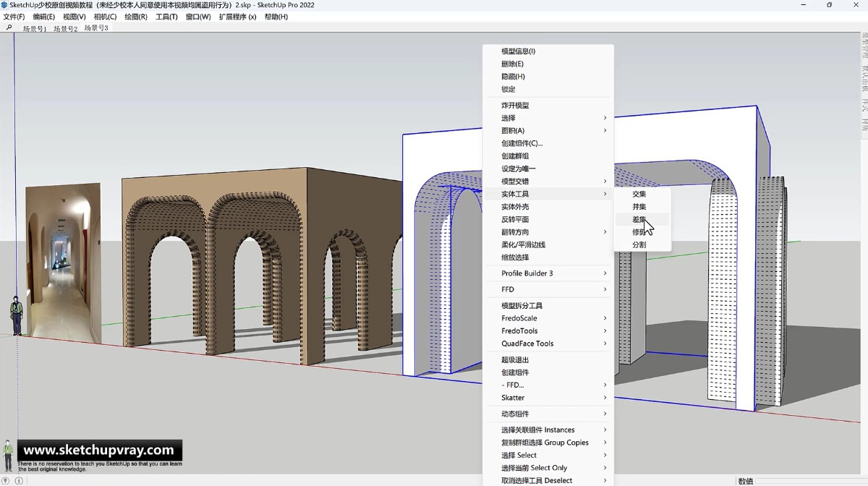868x486 pixels.
Task: Expand the 动态组件 submenu
Action: [548, 414]
